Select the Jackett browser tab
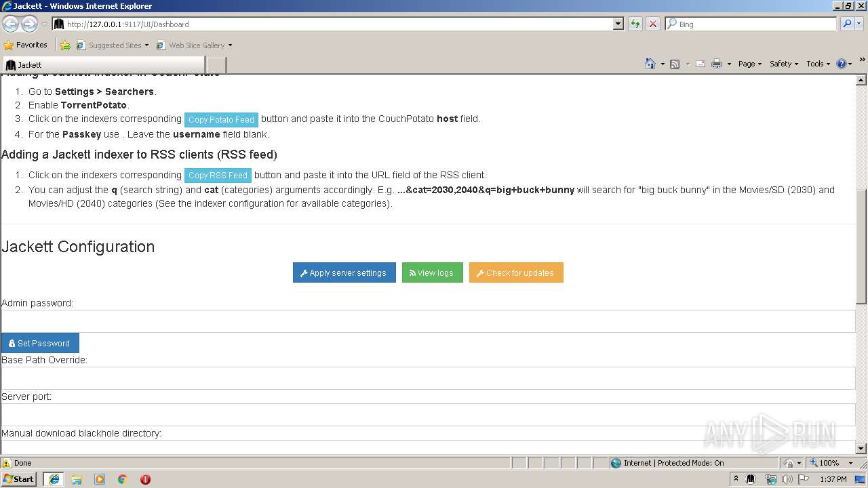The width and height of the screenshot is (868, 488). pyautogui.click(x=103, y=65)
